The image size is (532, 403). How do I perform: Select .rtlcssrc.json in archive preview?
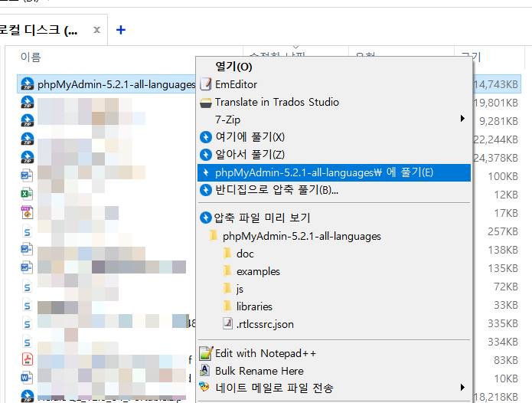(265, 324)
